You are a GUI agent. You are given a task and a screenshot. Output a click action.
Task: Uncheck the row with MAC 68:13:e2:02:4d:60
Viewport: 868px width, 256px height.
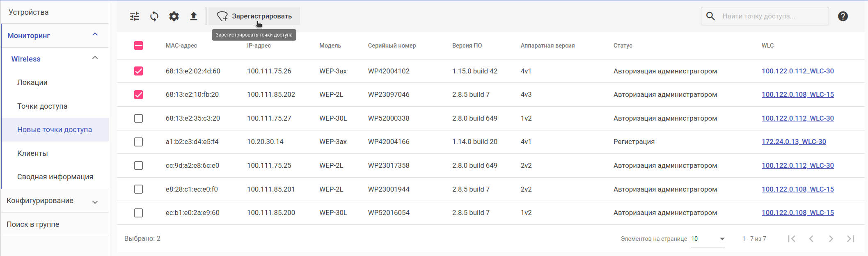[139, 71]
